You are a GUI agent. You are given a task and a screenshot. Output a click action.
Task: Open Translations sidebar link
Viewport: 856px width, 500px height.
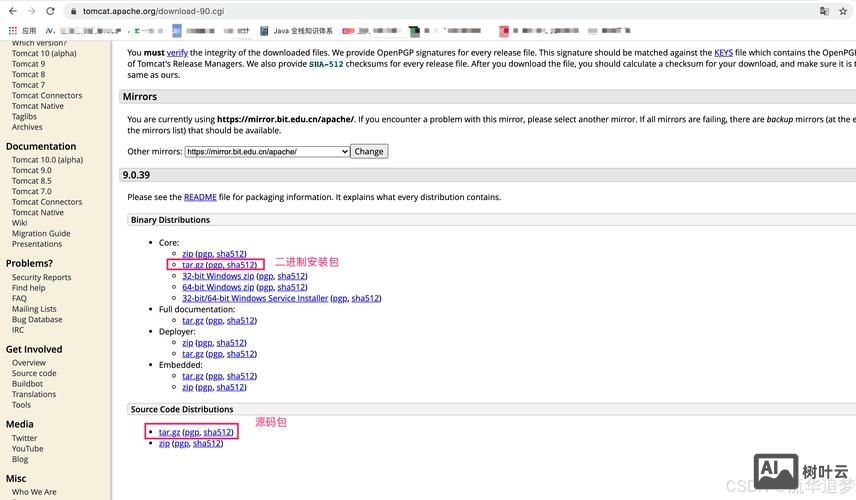pyautogui.click(x=34, y=394)
